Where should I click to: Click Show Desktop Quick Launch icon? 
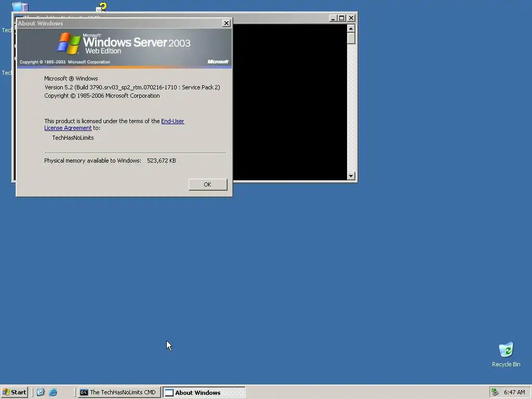click(41, 392)
